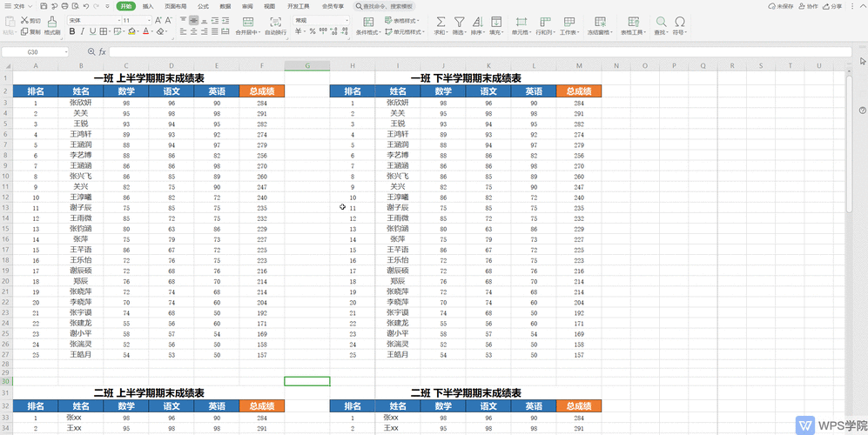Image resolution: width=868 pixels, height=435 pixels.
Task: Click the increase font size icon
Action: coord(158,20)
